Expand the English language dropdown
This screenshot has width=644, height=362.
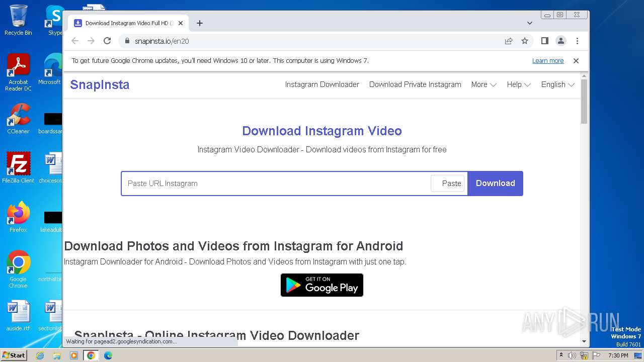(557, 84)
